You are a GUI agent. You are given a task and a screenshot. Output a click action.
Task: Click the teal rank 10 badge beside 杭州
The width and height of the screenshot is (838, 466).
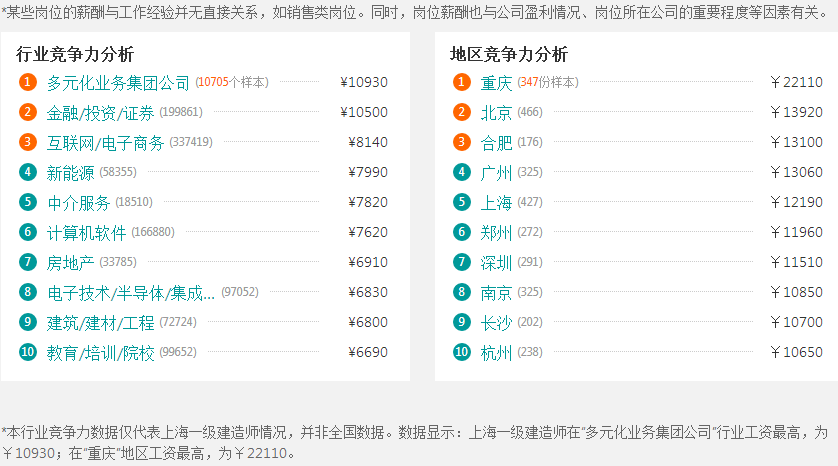tap(462, 352)
